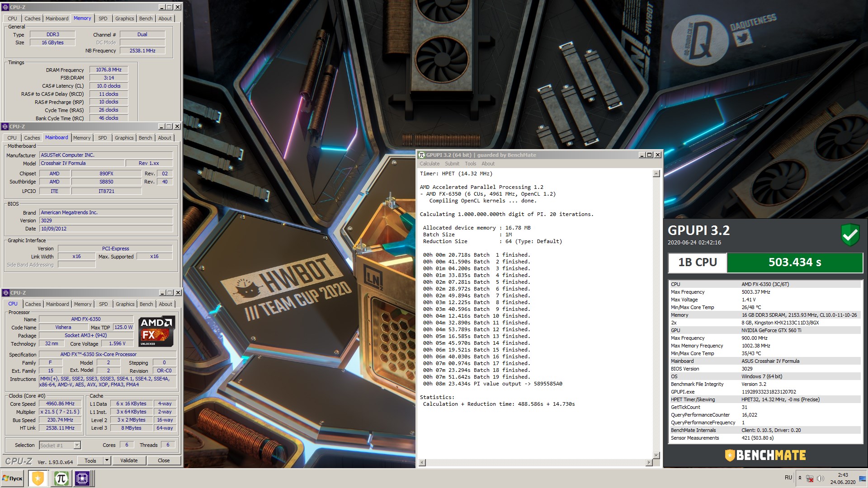Open the disconnected network tray icon
Viewport: 868px width, 488px height.
click(x=810, y=478)
